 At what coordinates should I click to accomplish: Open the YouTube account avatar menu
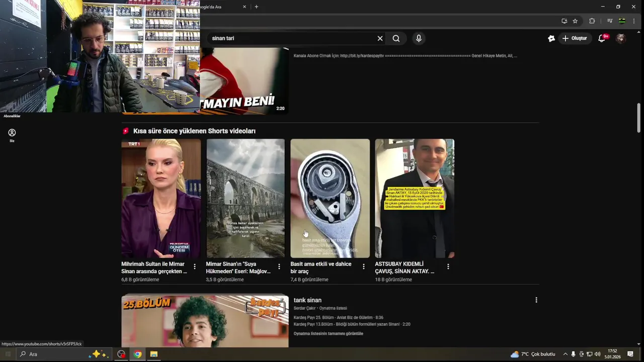(621, 38)
